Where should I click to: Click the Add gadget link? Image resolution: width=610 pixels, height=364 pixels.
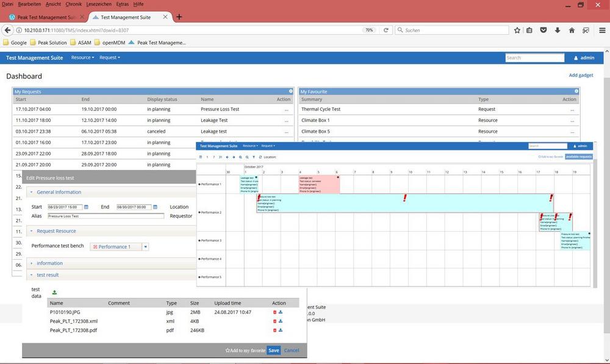click(x=581, y=76)
